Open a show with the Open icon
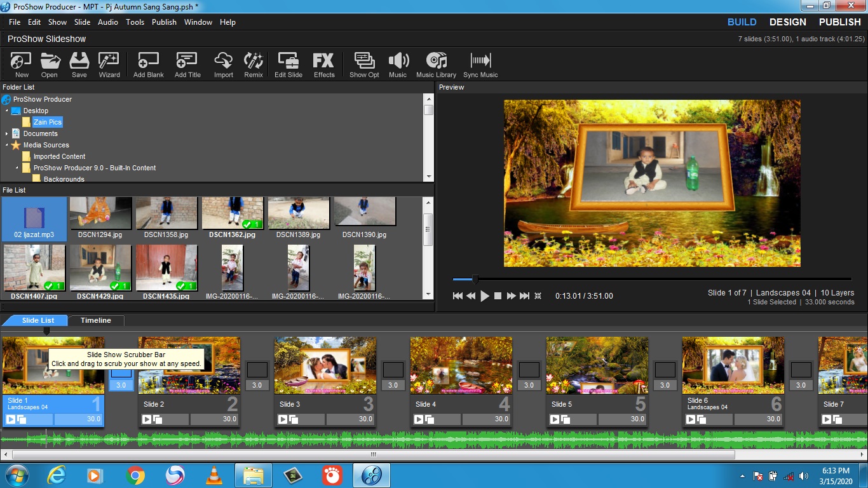This screenshot has width=868, height=488. point(50,65)
